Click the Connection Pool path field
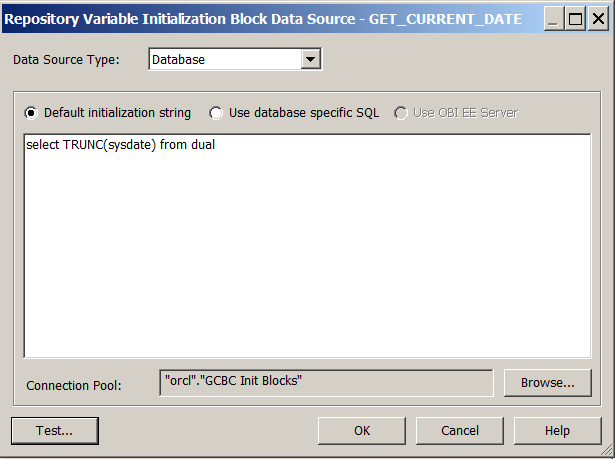The width and height of the screenshot is (615, 459). 326,382
